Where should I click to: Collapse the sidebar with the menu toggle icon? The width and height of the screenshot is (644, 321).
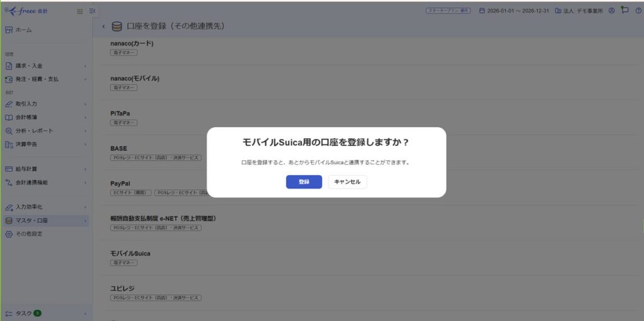click(x=92, y=11)
